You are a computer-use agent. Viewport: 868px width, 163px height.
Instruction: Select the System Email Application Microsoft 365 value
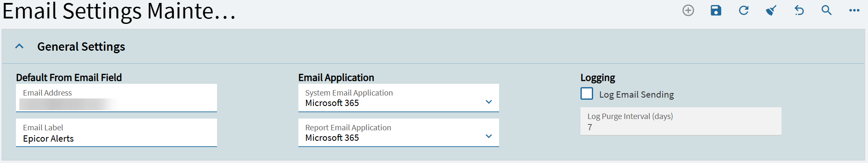tap(332, 103)
